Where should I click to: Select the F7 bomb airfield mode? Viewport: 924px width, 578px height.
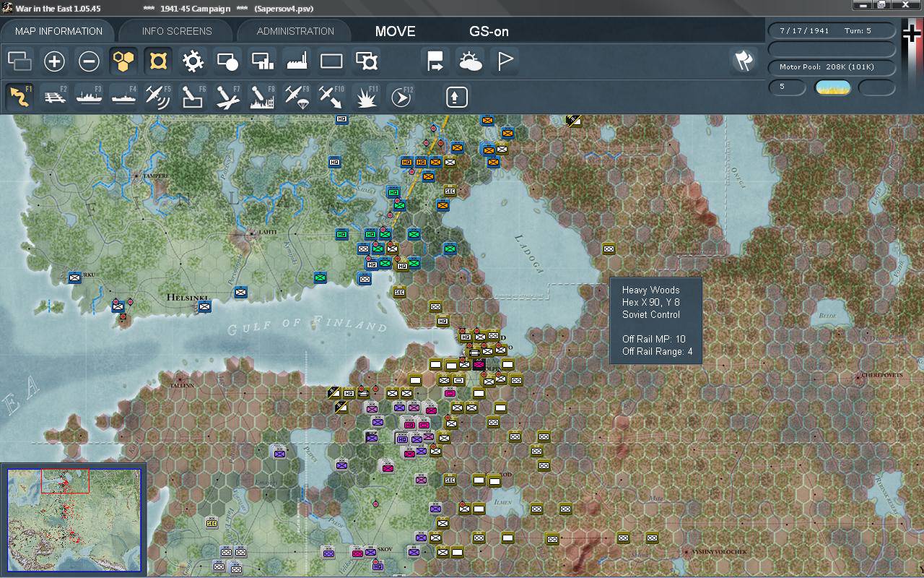click(x=227, y=96)
